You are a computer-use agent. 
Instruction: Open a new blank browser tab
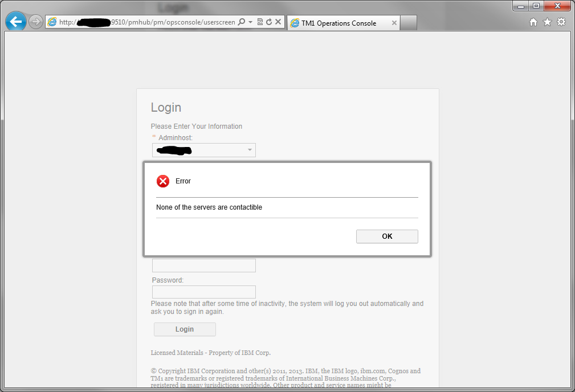(409, 23)
